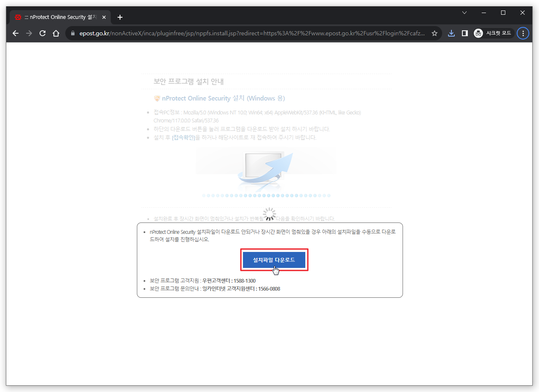The image size is (539, 392).
Task: Click the 잉카인터넷 고객지원센터 : 1566-0808 text
Action: tap(241, 289)
